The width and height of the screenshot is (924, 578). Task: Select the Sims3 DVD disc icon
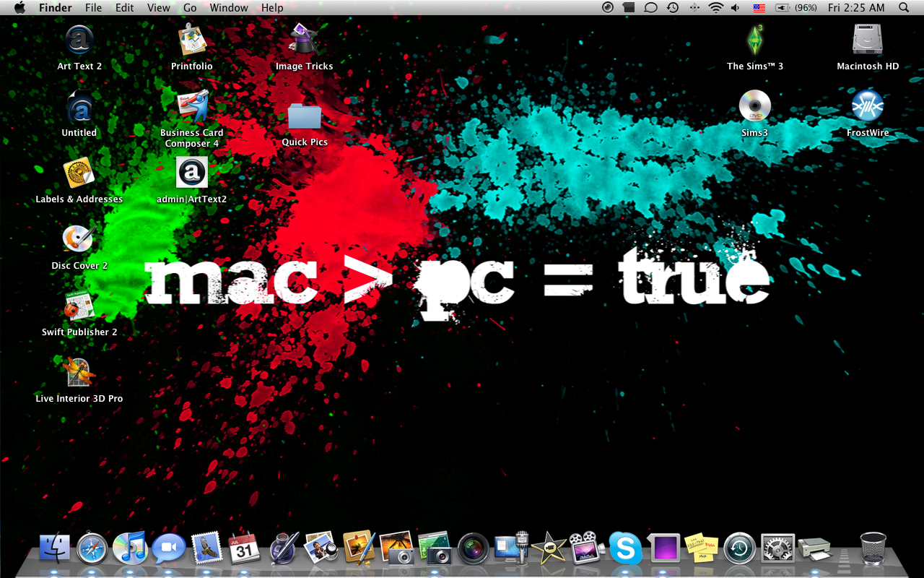(x=755, y=107)
